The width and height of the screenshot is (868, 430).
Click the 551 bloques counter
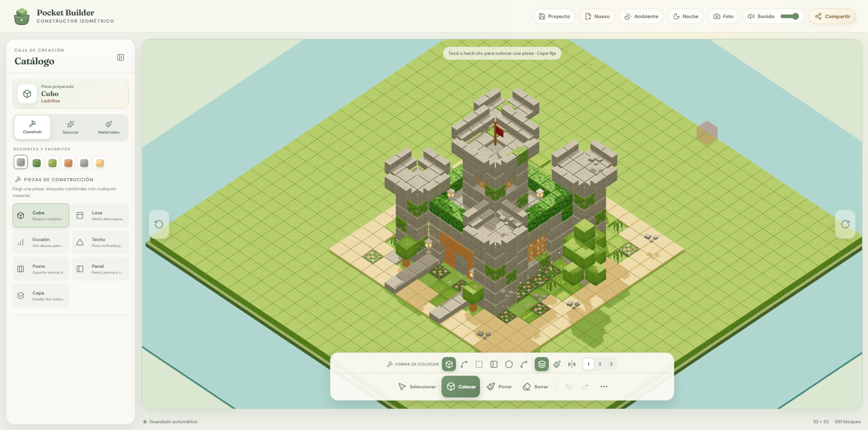(848, 422)
